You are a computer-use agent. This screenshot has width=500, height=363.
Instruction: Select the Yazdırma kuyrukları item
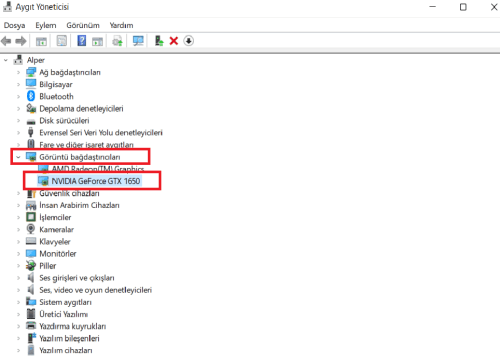(x=73, y=326)
